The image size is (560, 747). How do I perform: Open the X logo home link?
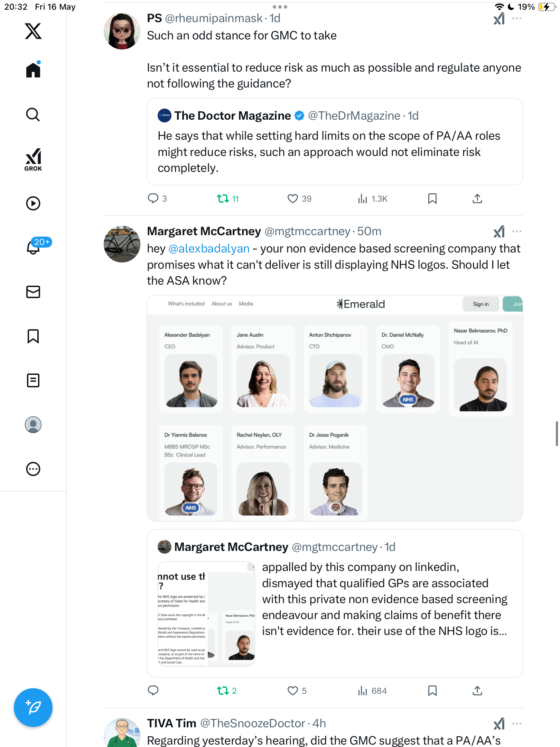point(33,31)
